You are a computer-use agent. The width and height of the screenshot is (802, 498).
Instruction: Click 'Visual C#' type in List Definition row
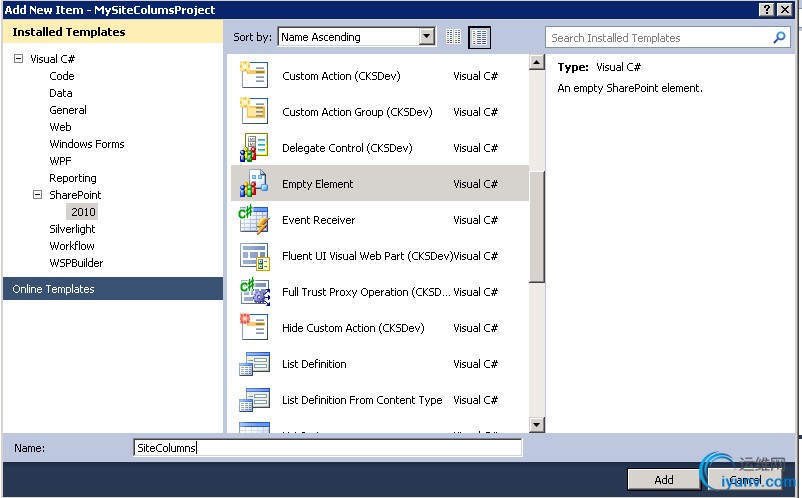[x=475, y=364]
